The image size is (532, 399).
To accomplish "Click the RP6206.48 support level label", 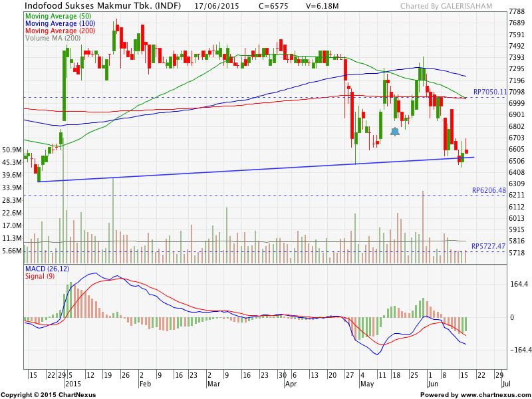I will pyautogui.click(x=489, y=190).
